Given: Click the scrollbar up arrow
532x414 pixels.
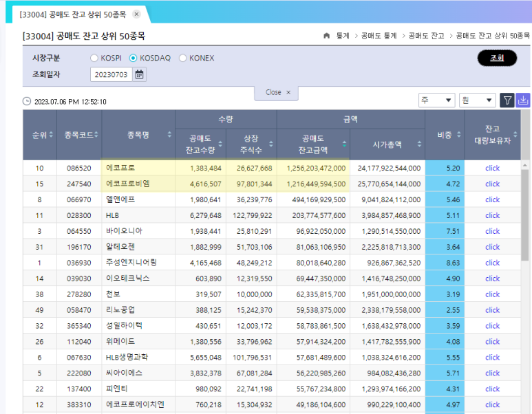Looking at the screenshot, I should click(525, 165).
